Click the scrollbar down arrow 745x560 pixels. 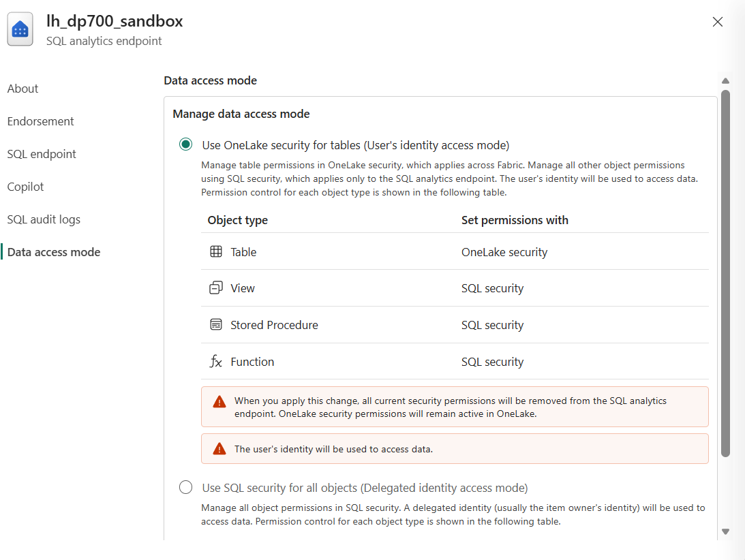click(x=725, y=531)
